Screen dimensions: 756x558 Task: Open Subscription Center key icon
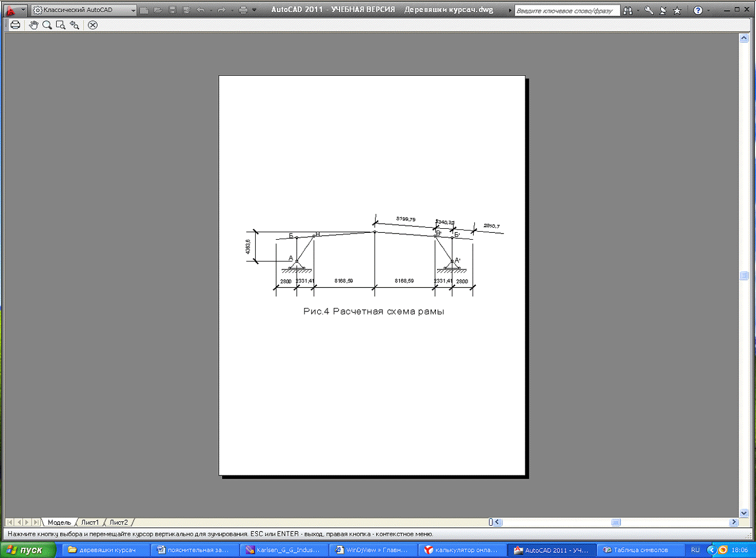point(649,10)
